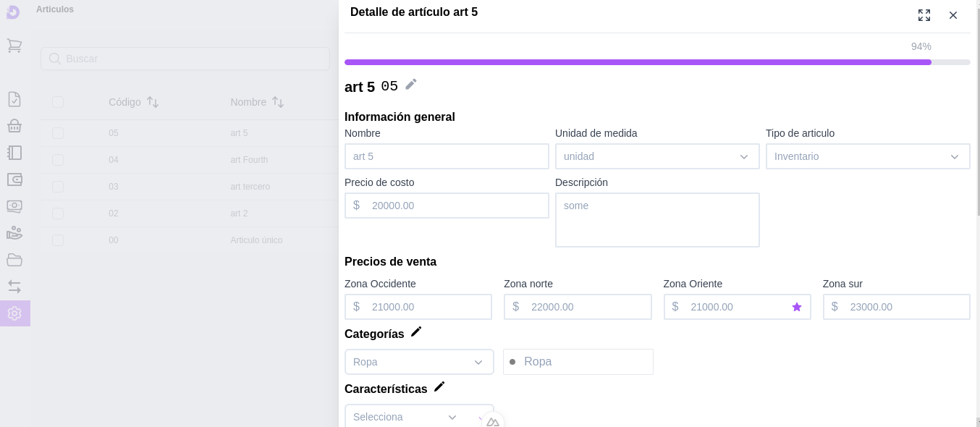This screenshot has height=427, width=980.
Task: Sort the table by Código column
Action: (x=153, y=102)
